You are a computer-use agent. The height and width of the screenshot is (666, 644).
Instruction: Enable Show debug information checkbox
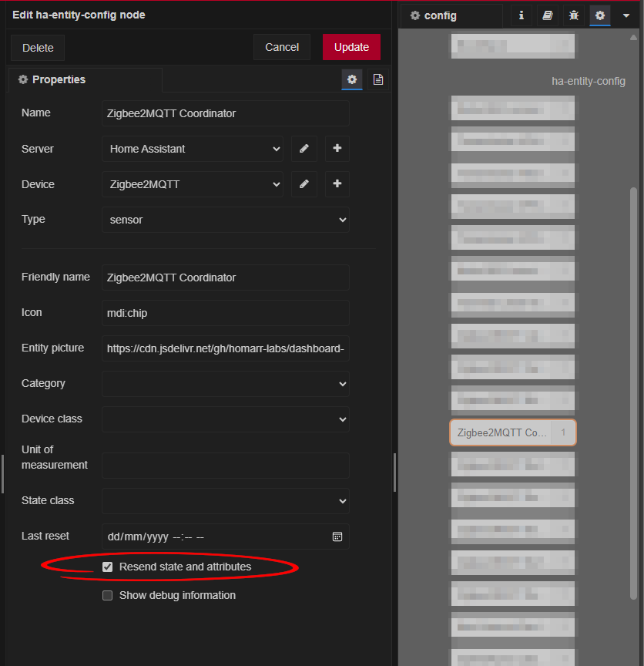pos(107,596)
